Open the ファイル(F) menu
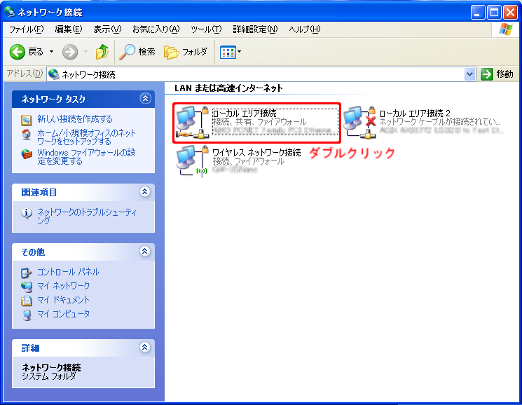Viewport: 522px width, 405px height. [x=26, y=29]
